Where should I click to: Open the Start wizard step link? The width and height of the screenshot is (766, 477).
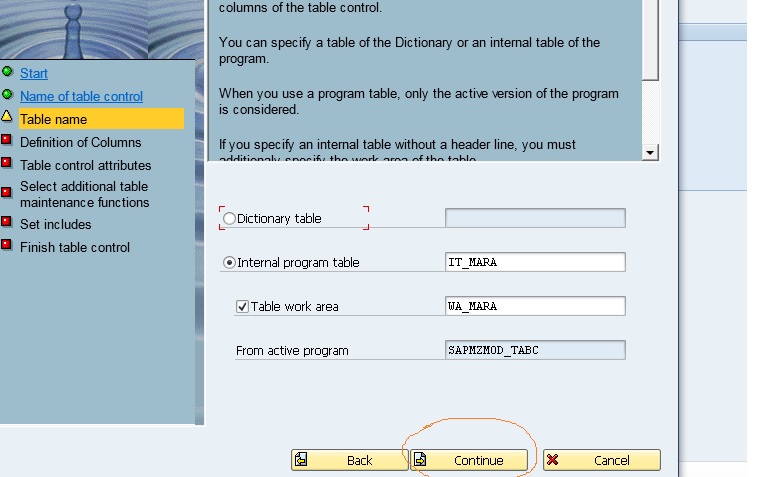34,73
